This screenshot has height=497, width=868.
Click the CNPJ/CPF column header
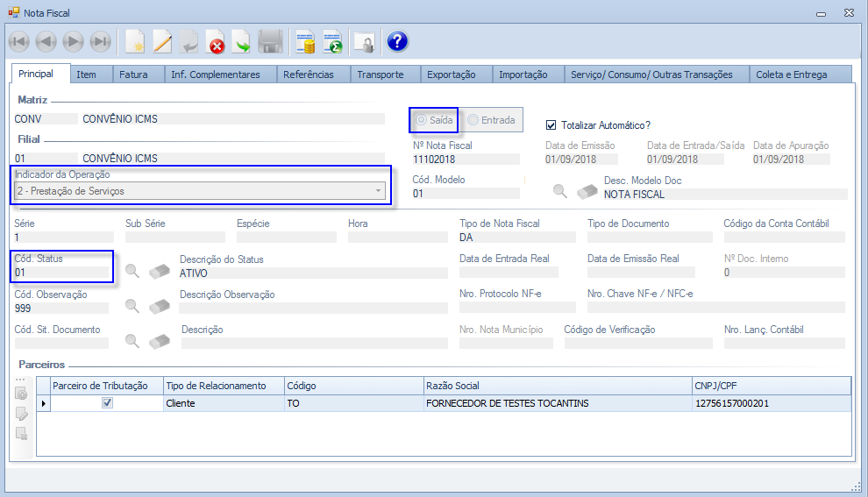click(x=772, y=386)
